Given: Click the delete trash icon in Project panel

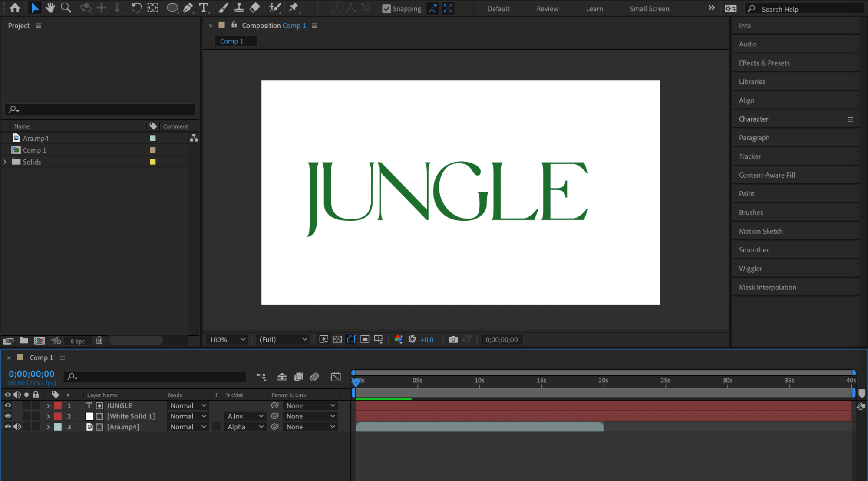Looking at the screenshot, I should [99, 341].
